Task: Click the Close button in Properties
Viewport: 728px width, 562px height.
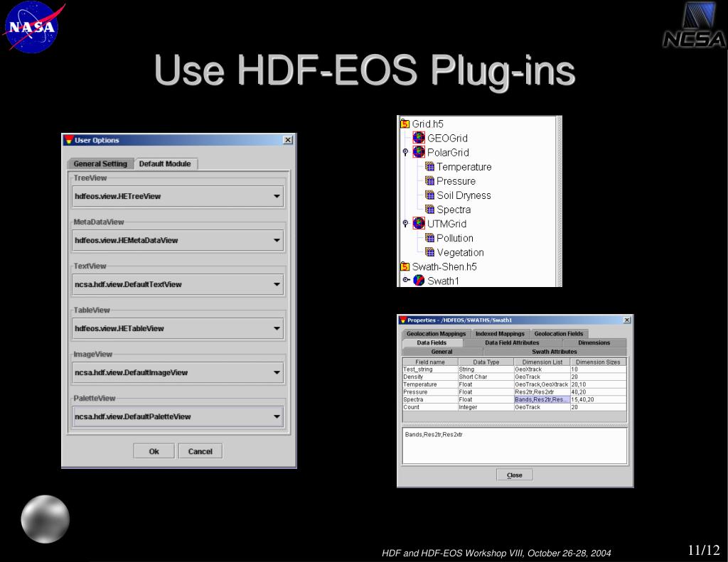Action: pyautogui.click(x=515, y=475)
